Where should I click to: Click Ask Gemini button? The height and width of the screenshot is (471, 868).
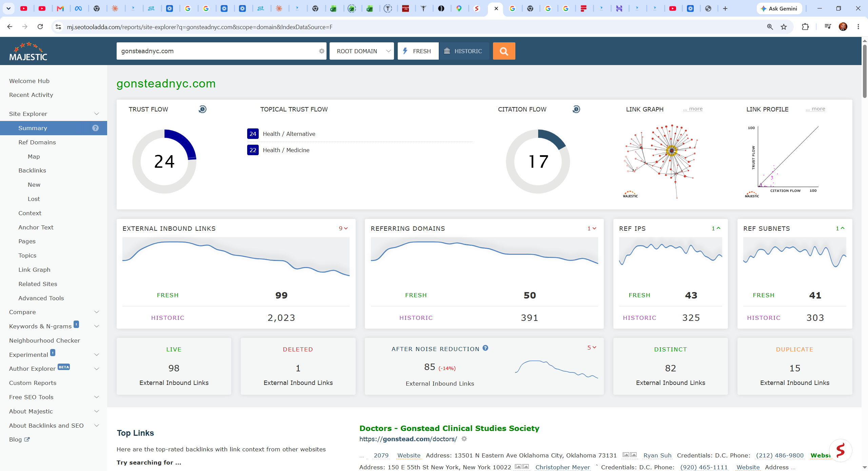tap(779, 8)
